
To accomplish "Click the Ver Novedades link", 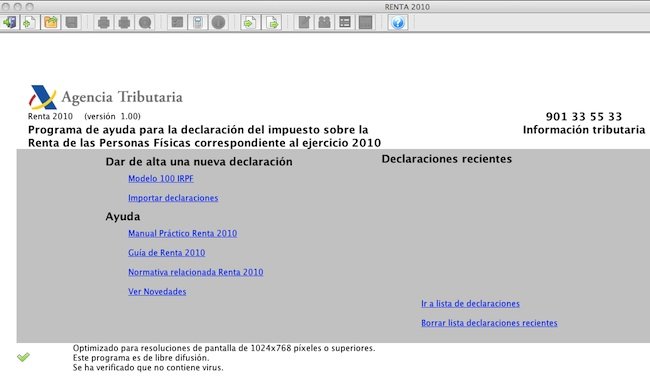I will click(157, 292).
